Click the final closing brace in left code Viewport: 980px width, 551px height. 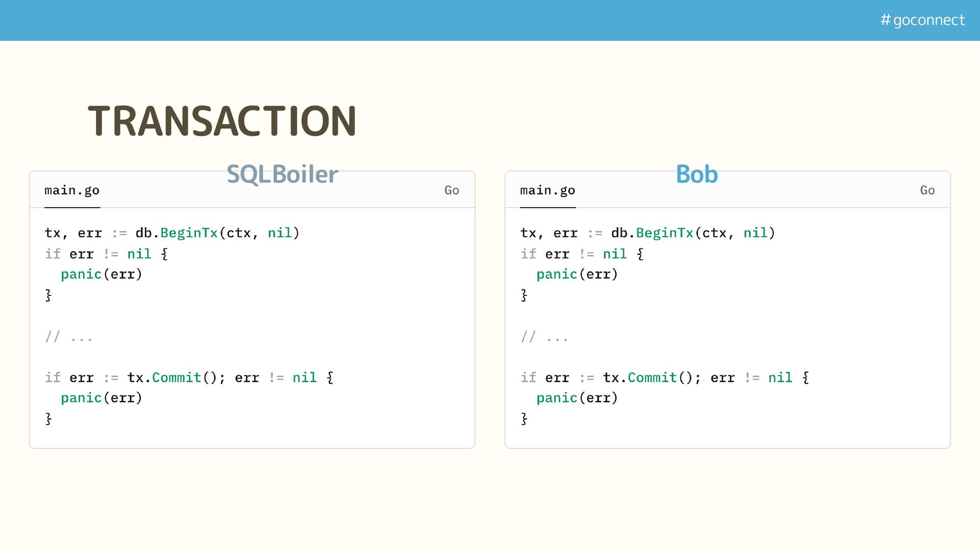[48, 419]
